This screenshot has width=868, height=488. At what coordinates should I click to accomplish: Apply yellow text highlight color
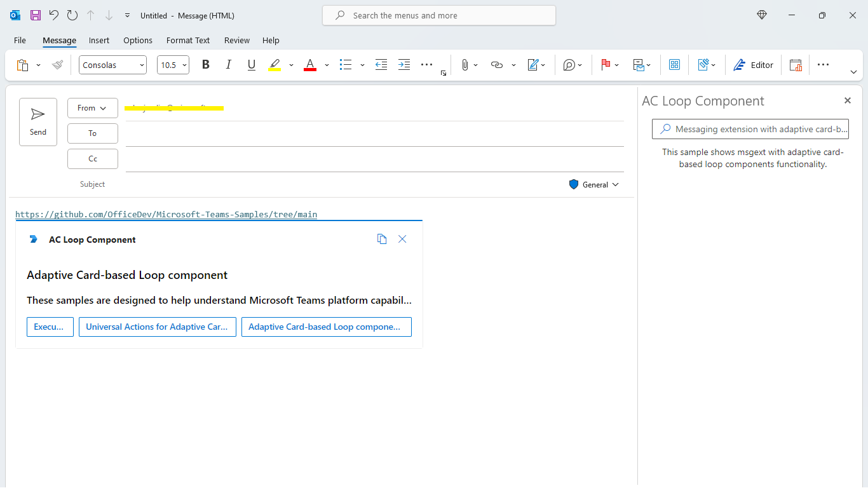(x=275, y=65)
